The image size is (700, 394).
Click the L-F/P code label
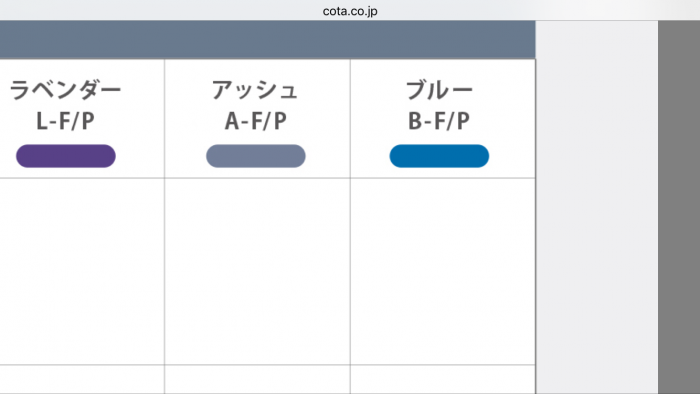pos(65,121)
